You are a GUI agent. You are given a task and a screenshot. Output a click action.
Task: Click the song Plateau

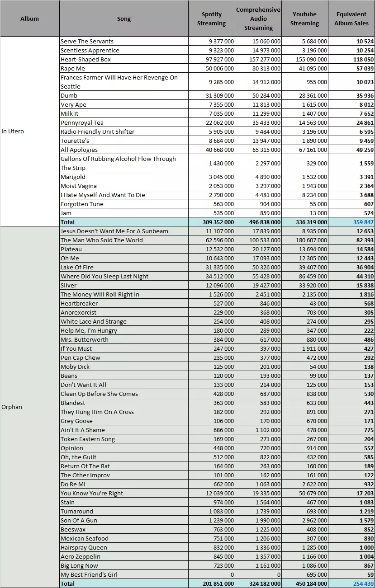click(x=124, y=249)
